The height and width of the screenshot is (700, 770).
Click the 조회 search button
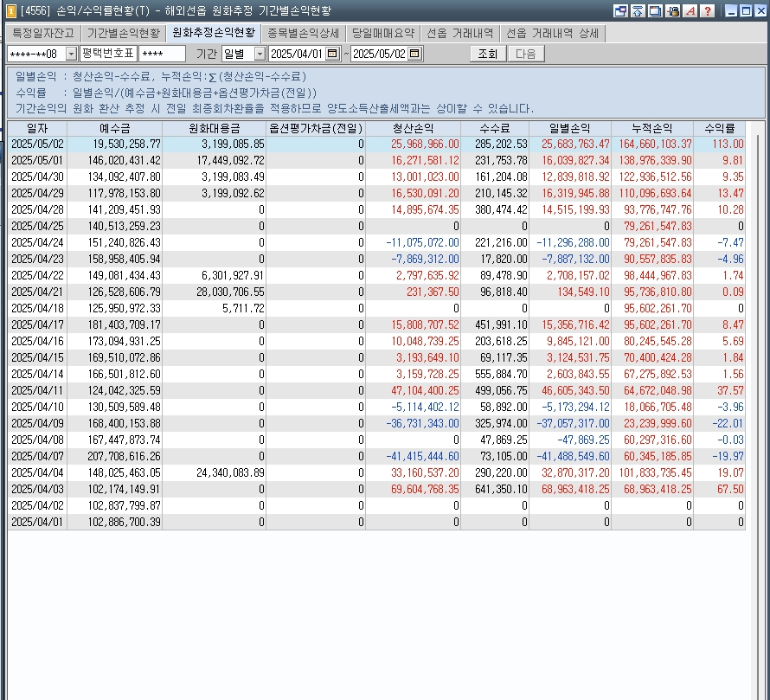click(488, 54)
